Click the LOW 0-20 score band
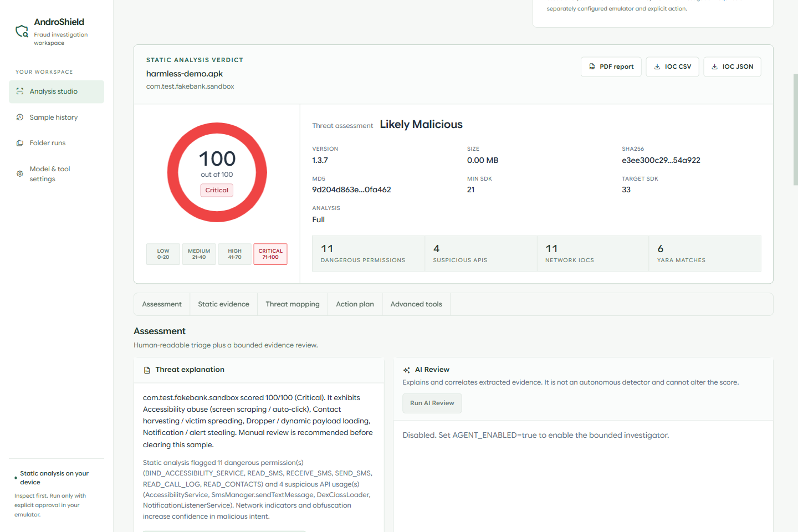This screenshot has height=532, width=798. click(163, 254)
